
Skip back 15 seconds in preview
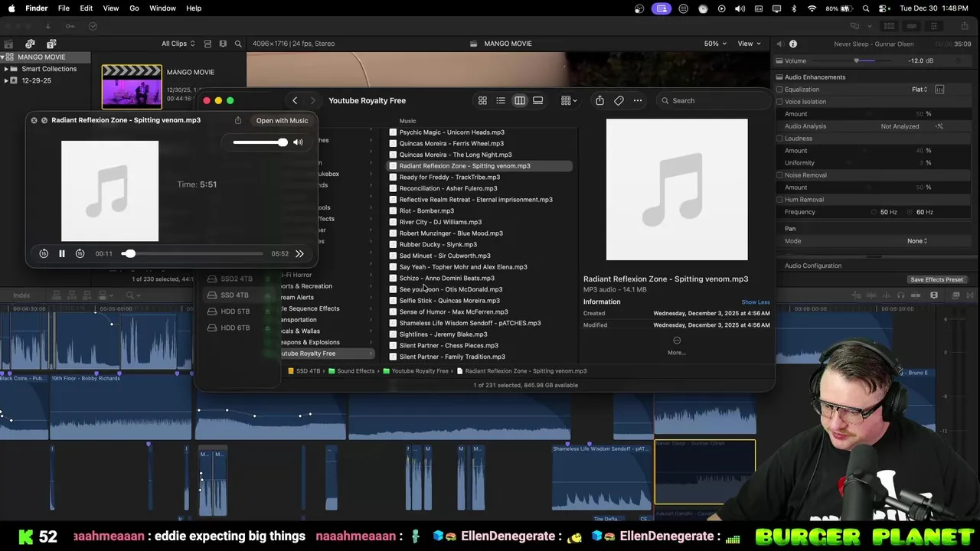pos(44,253)
